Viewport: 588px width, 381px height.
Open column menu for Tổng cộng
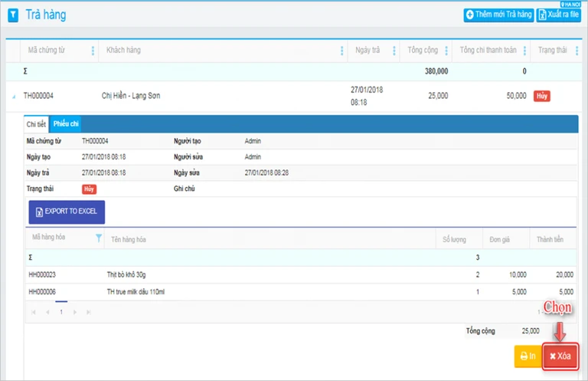click(x=446, y=51)
